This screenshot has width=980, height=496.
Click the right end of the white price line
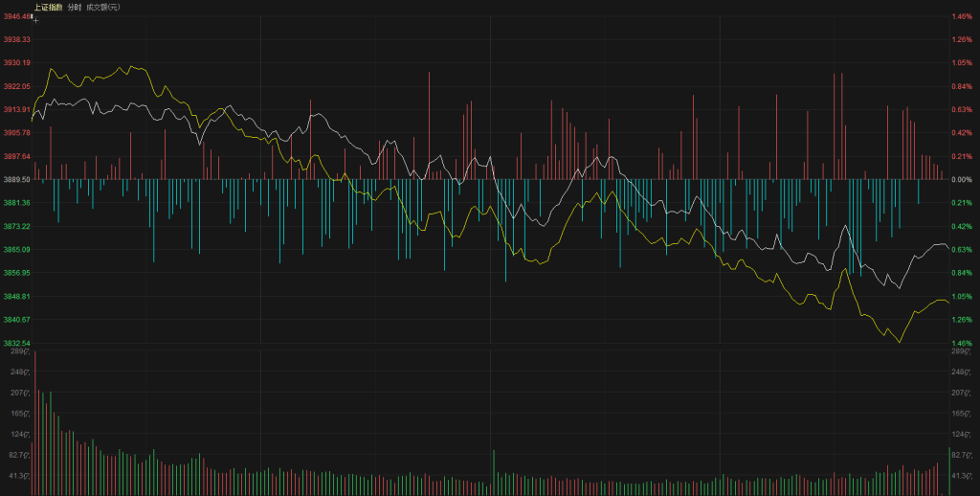(948, 248)
